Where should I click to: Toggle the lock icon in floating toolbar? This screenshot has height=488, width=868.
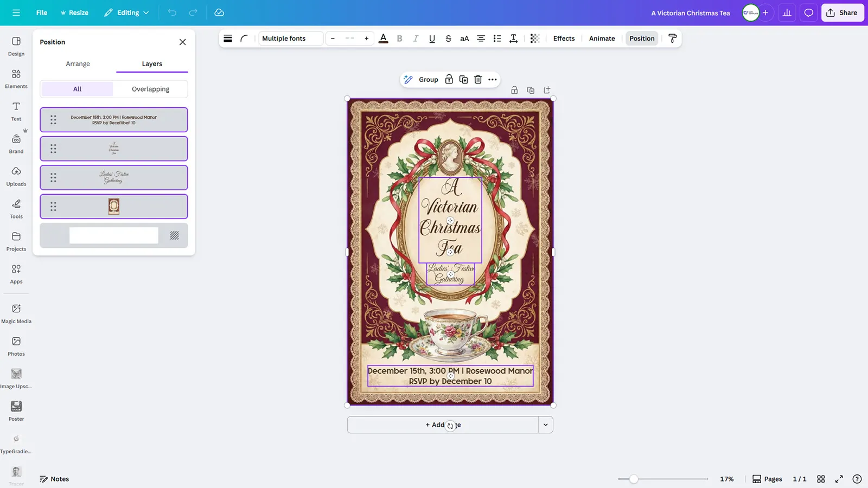[x=449, y=80]
